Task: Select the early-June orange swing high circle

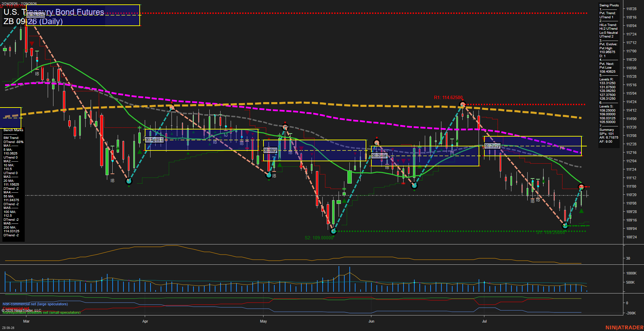Action: [377, 143]
